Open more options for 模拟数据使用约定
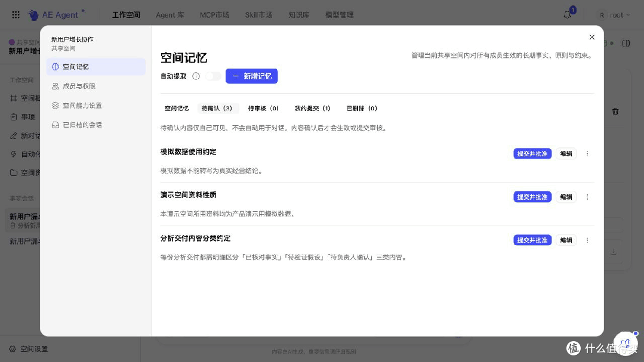The height and width of the screenshot is (362, 644). 587,153
